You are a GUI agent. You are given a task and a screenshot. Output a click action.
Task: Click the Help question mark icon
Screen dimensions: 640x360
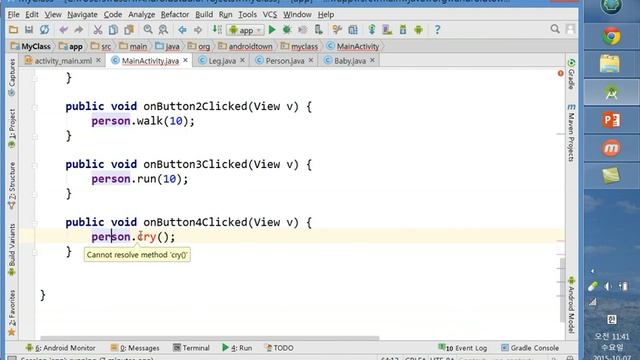(x=437, y=30)
